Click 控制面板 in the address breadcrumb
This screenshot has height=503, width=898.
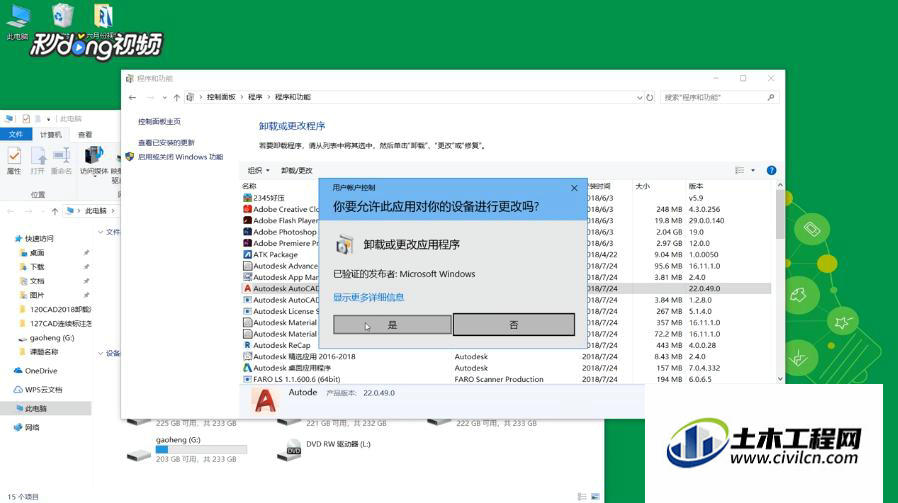coord(221,97)
